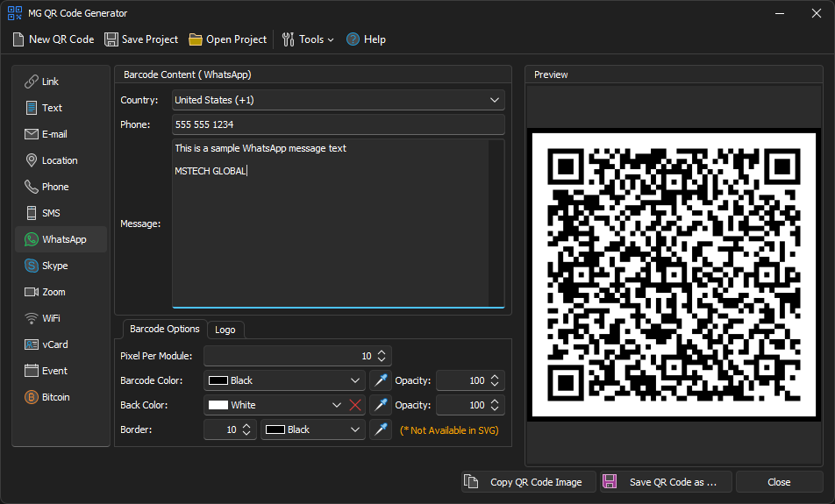The height and width of the screenshot is (504, 835).
Task: Click the Pixel Per Module stepper arrows
Action: (382, 356)
